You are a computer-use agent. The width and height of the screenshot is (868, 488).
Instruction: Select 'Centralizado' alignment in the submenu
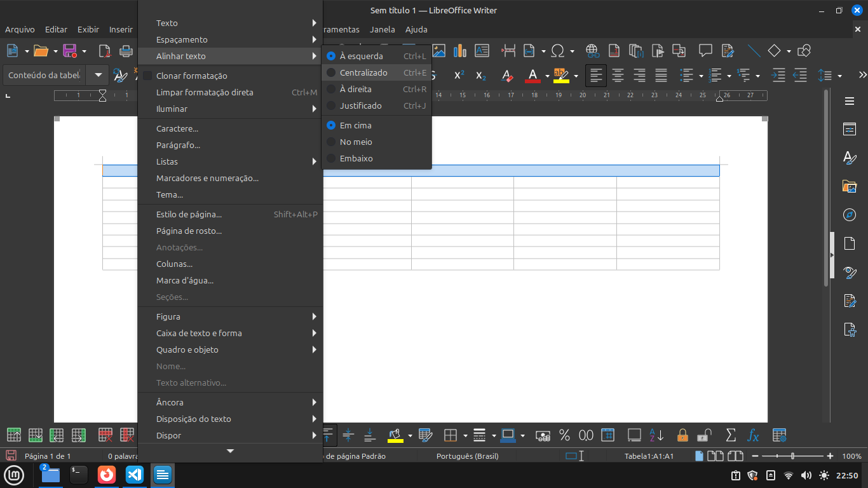coord(377,72)
